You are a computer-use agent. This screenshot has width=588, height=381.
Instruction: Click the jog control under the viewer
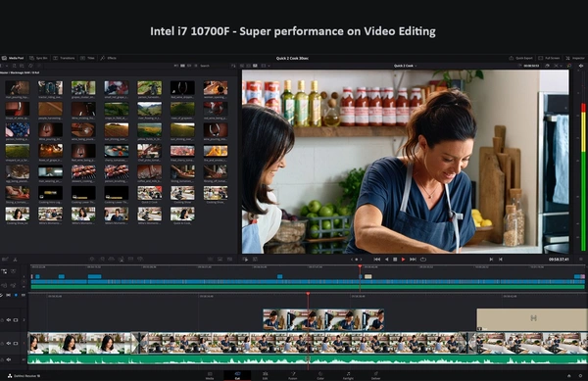[357, 260]
